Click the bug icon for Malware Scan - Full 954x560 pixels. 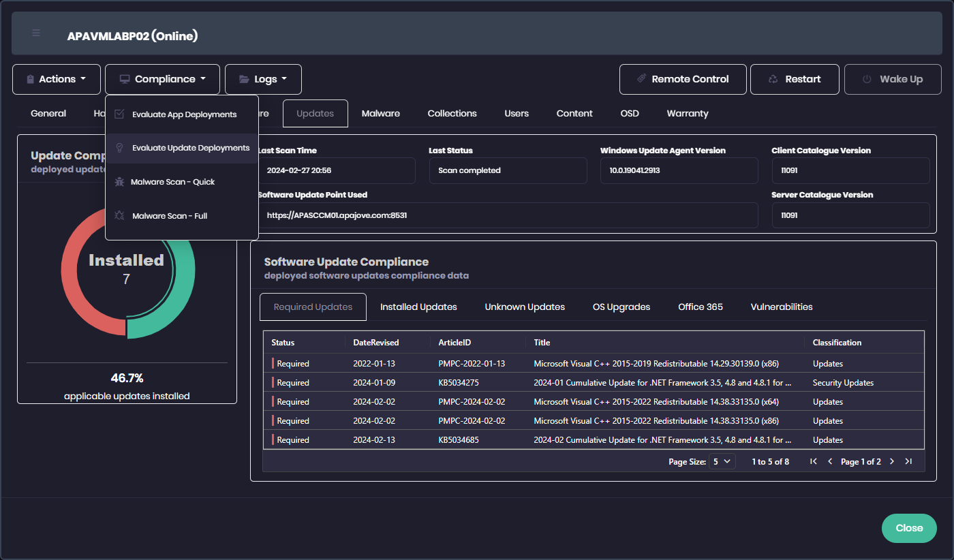tap(119, 216)
